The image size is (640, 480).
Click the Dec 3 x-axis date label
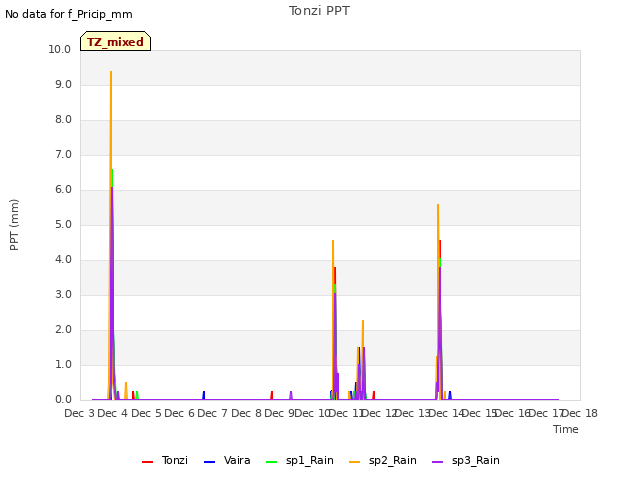tap(79, 413)
